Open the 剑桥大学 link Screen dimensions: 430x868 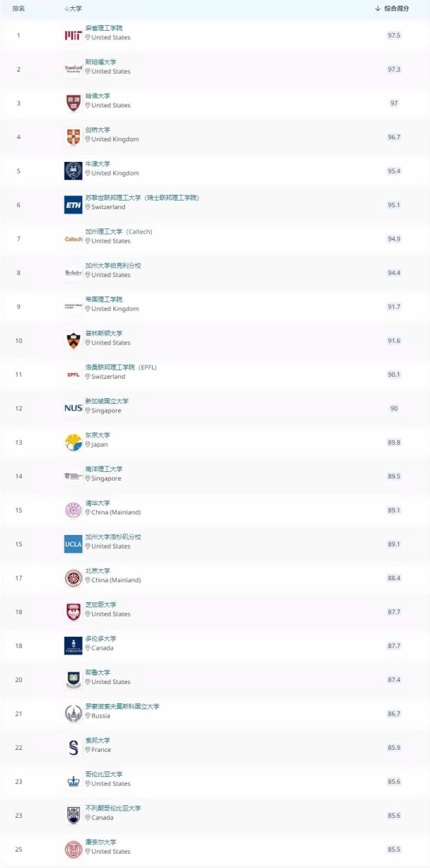click(x=98, y=130)
